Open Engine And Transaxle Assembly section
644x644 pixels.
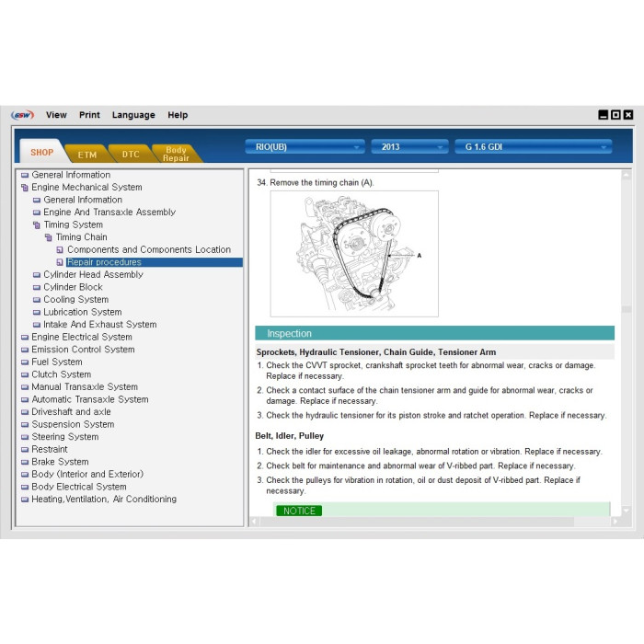coord(109,213)
